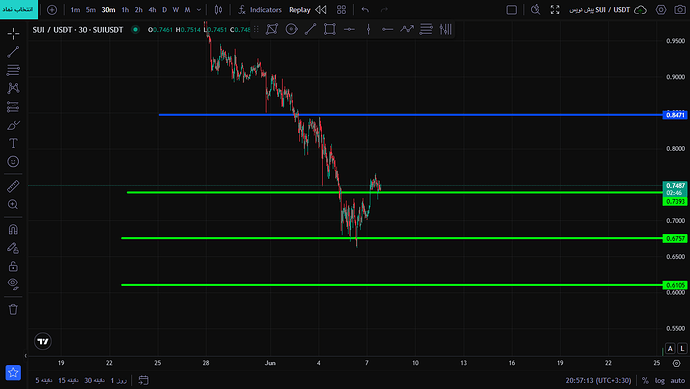The image size is (690, 389).
Task: Select the diagonal line in the floating toolbar
Action: point(311,29)
